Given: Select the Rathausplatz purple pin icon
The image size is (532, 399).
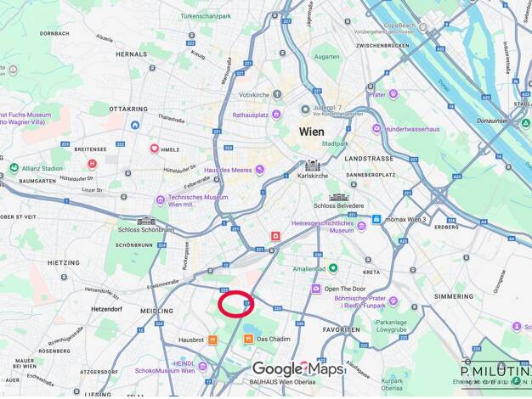Looking at the screenshot, I should pos(276,115).
